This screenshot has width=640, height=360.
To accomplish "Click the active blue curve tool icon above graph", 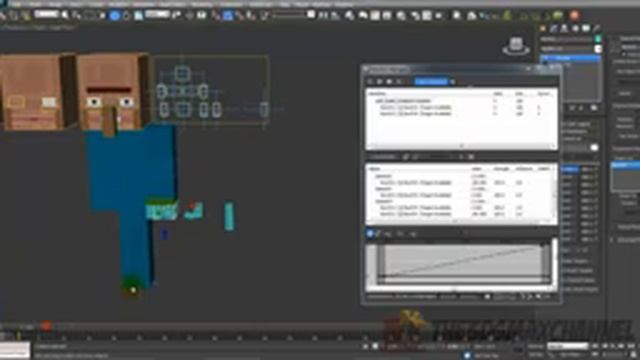I will click(370, 233).
